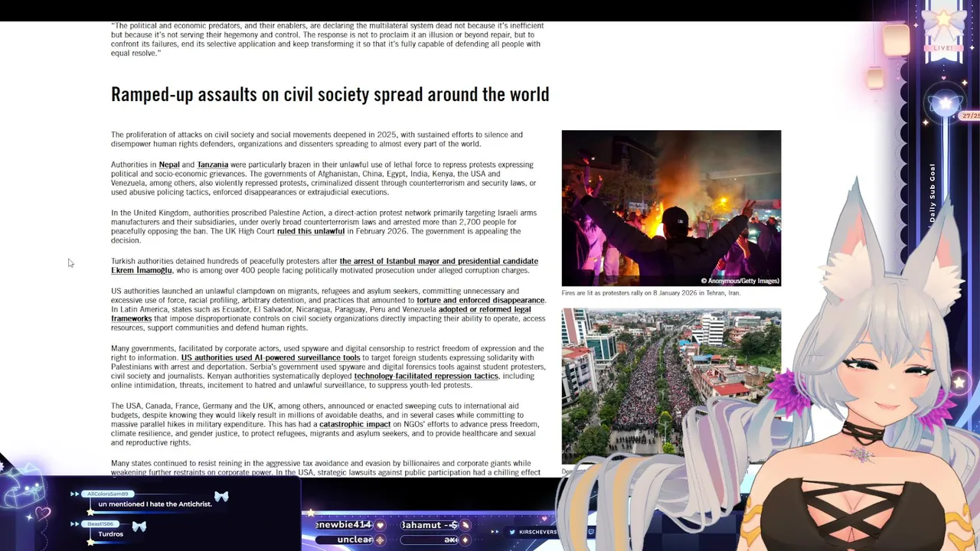Click AllColorsSam89 username in chat
This screenshot has height=551, width=980.
coord(109,494)
